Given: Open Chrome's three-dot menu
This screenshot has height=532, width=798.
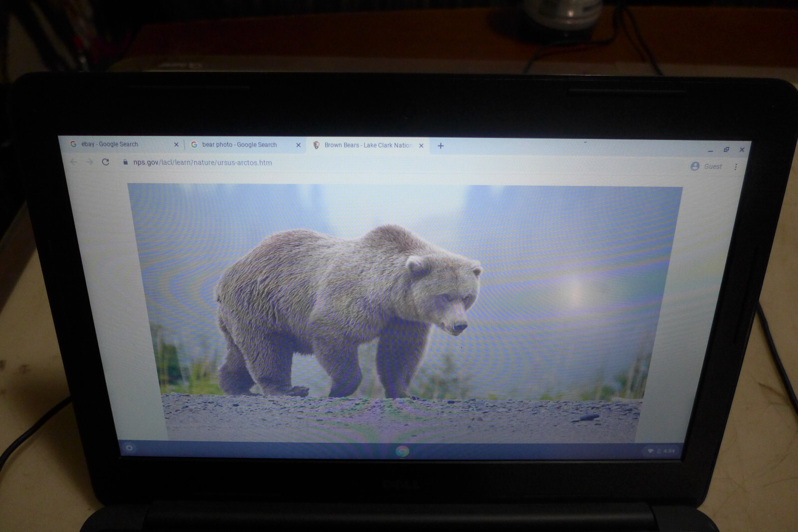Looking at the screenshot, I should (736, 167).
